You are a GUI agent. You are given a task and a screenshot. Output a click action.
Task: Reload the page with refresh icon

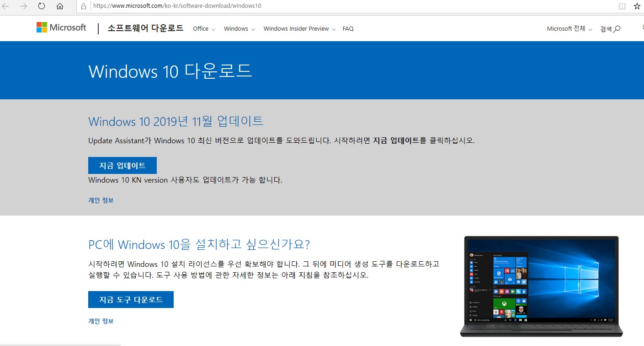[x=42, y=6]
